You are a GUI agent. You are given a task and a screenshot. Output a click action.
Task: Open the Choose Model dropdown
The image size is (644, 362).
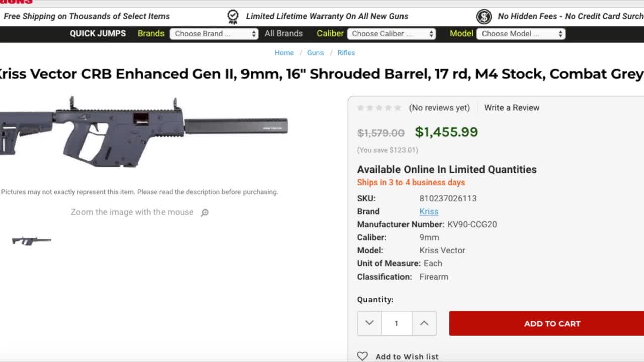click(x=521, y=34)
